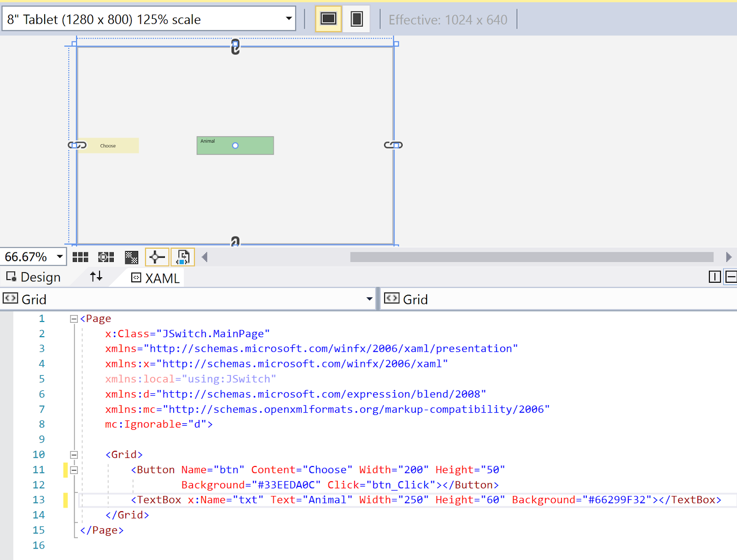Click the horizontal designer scrollbar thumb
Viewport: 737px width, 560px height.
click(x=532, y=257)
